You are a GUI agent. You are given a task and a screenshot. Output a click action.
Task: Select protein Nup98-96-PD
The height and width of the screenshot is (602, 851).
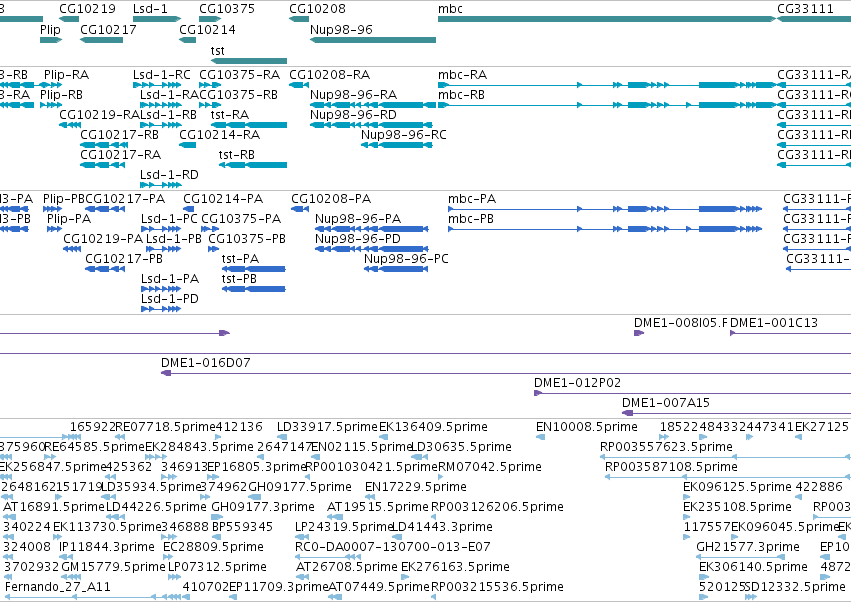point(371,249)
